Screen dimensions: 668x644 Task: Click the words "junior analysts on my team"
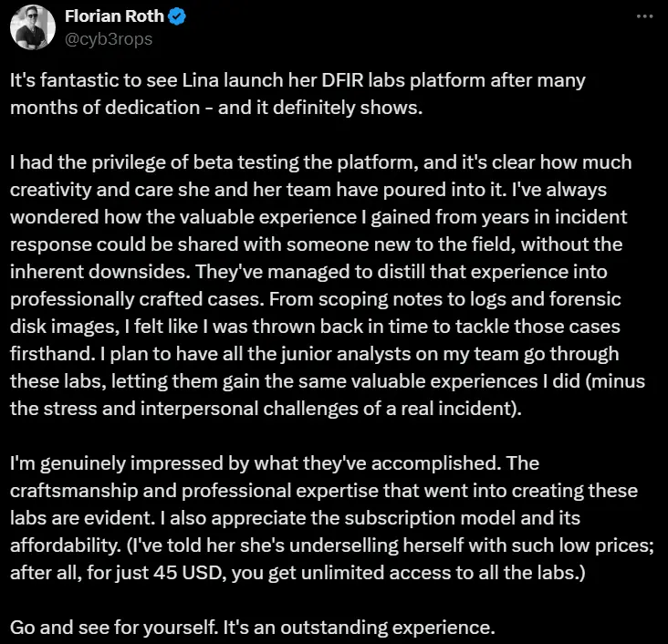[400, 354]
